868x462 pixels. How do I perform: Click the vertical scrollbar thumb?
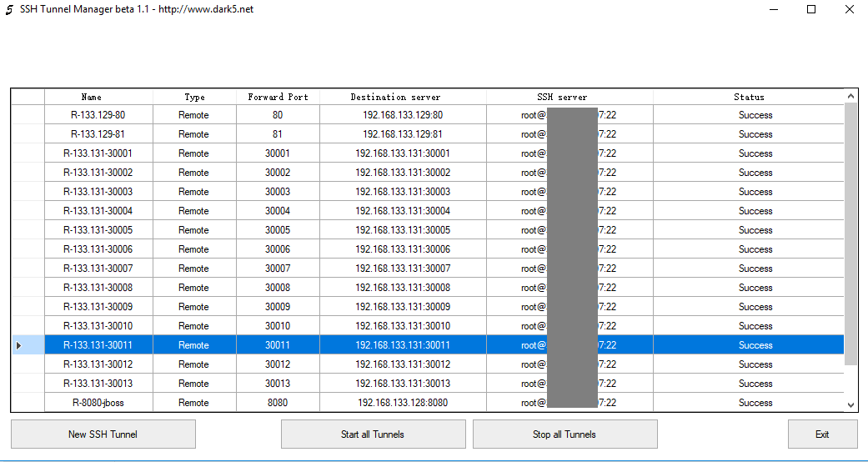pos(850,234)
